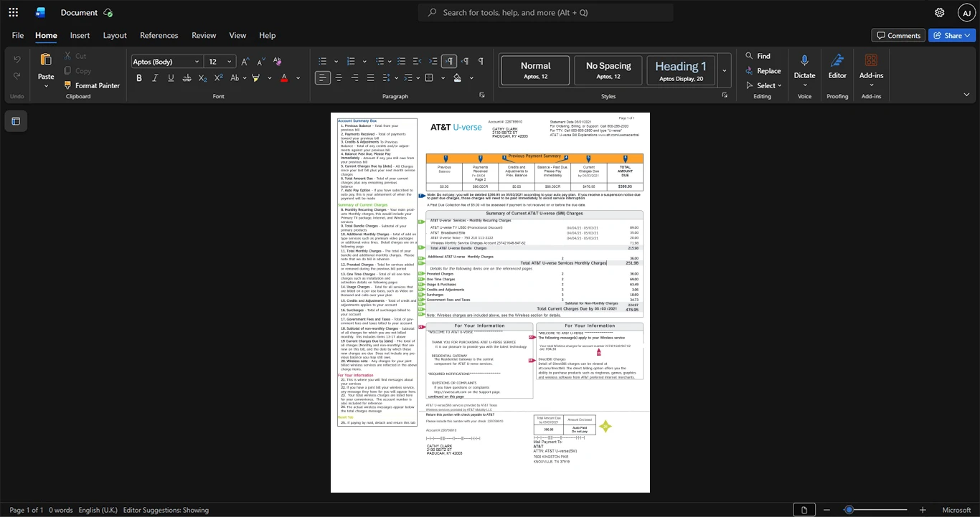Toggle subscript formatting
Image resolution: width=980 pixels, height=517 pixels.
[204, 77]
